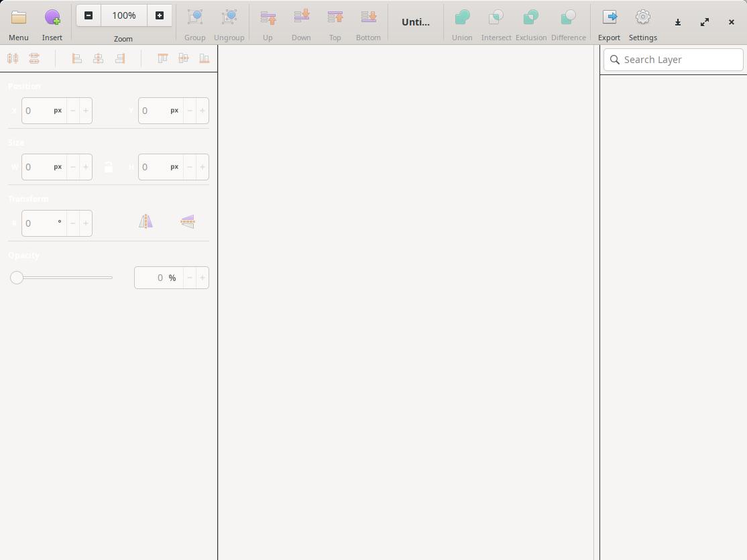Viewport: 747px width, 560px height.
Task: Open the Insert shape menu
Action: coord(52,17)
